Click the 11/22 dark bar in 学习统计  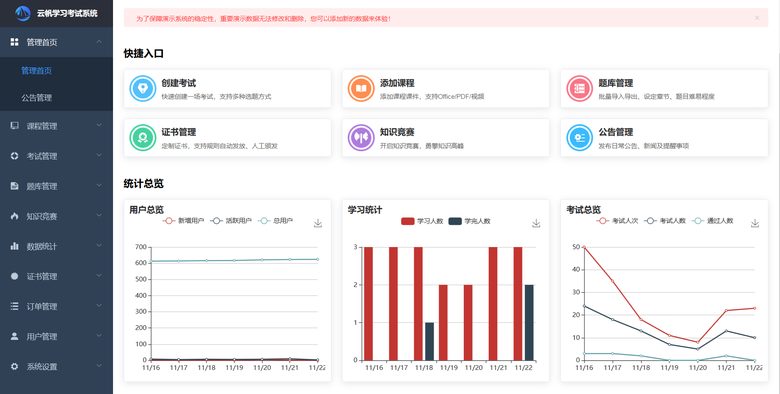pos(529,322)
